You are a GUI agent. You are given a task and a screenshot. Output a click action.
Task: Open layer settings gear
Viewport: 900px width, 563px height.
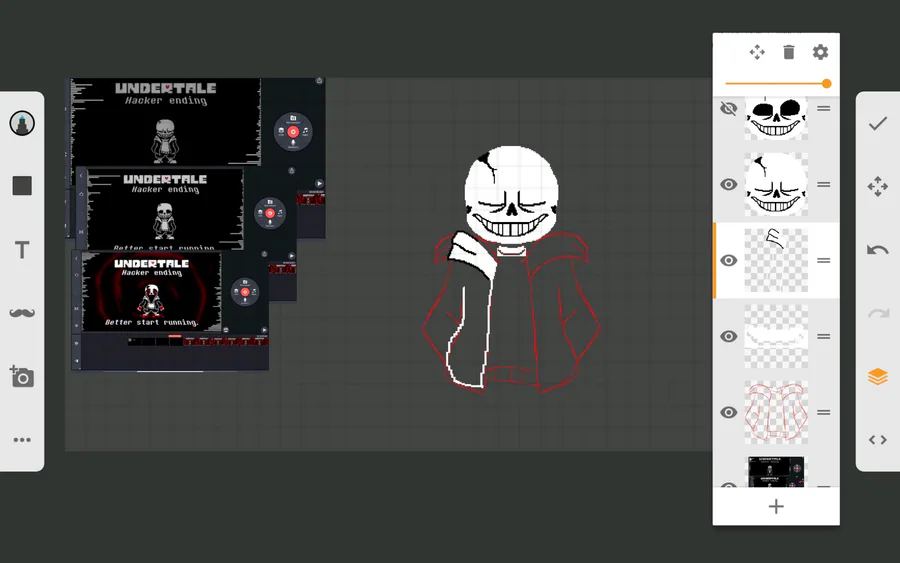(x=820, y=52)
